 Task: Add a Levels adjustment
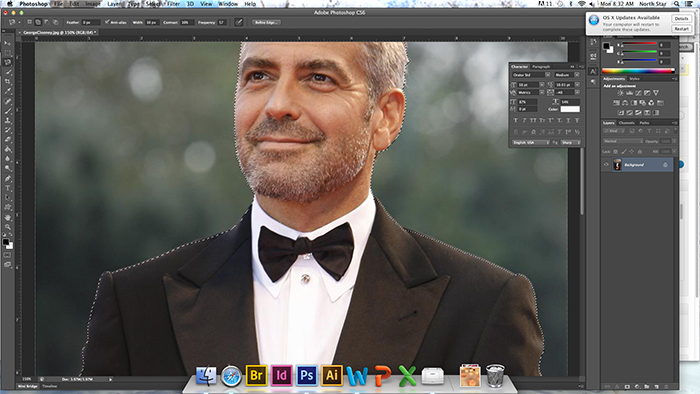(629, 93)
